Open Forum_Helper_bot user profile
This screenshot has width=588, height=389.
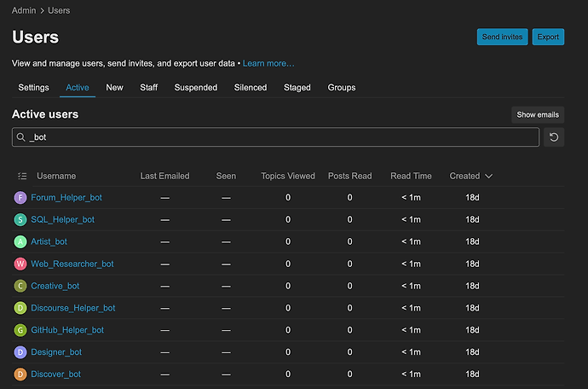(x=66, y=198)
